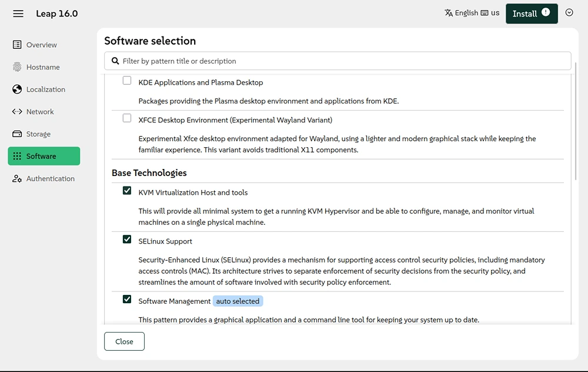Viewport: 588px width, 372px height.
Task: Uncheck KVM Virtualization Host and tools
Action: coord(127,191)
